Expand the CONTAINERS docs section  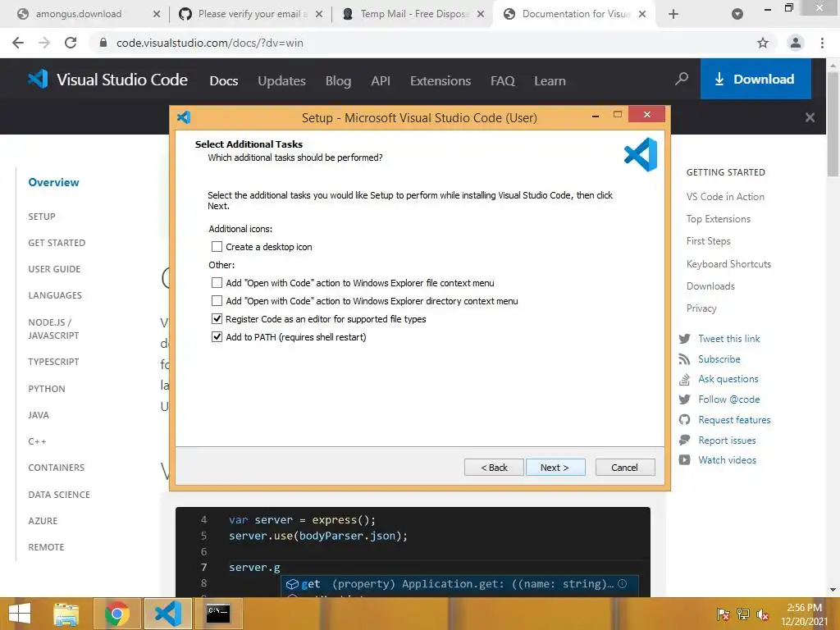coord(57,467)
